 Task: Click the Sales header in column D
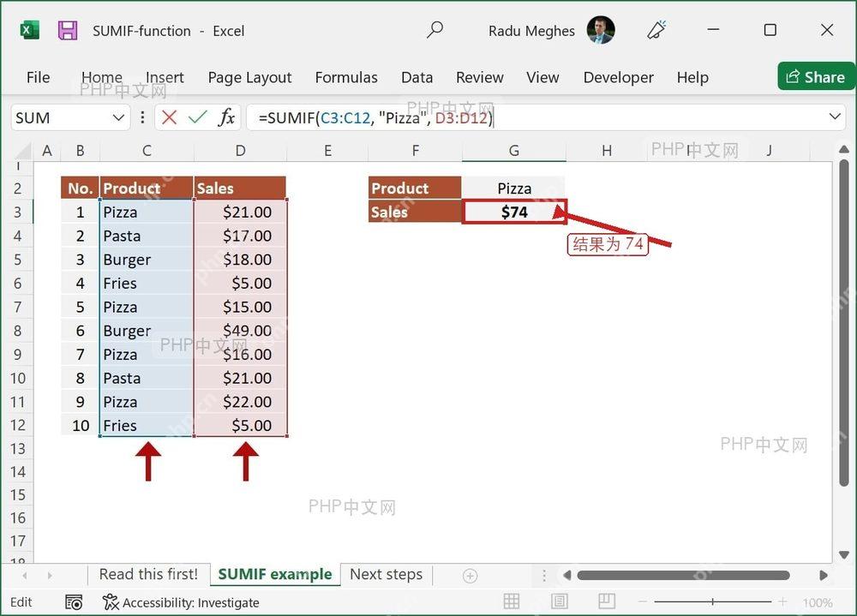240,188
